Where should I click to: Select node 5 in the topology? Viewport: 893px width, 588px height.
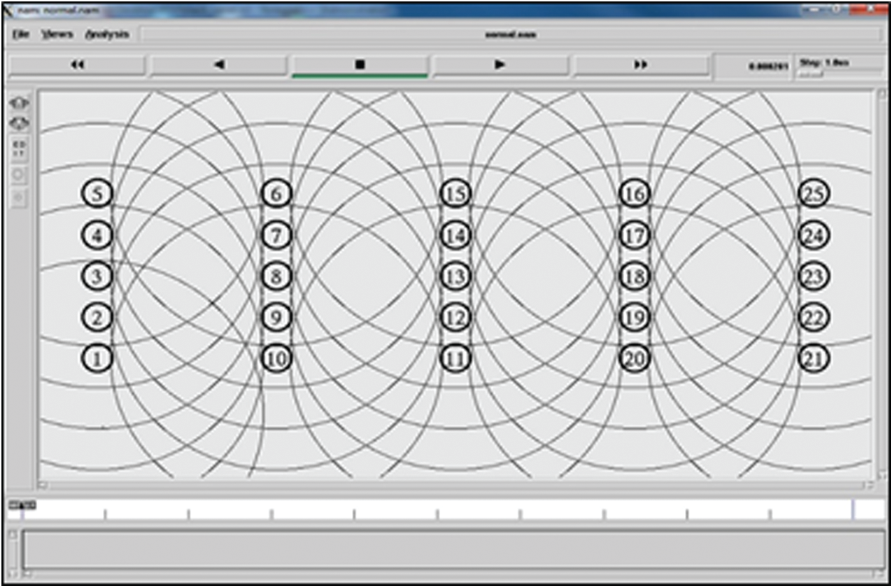pyautogui.click(x=97, y=193)
